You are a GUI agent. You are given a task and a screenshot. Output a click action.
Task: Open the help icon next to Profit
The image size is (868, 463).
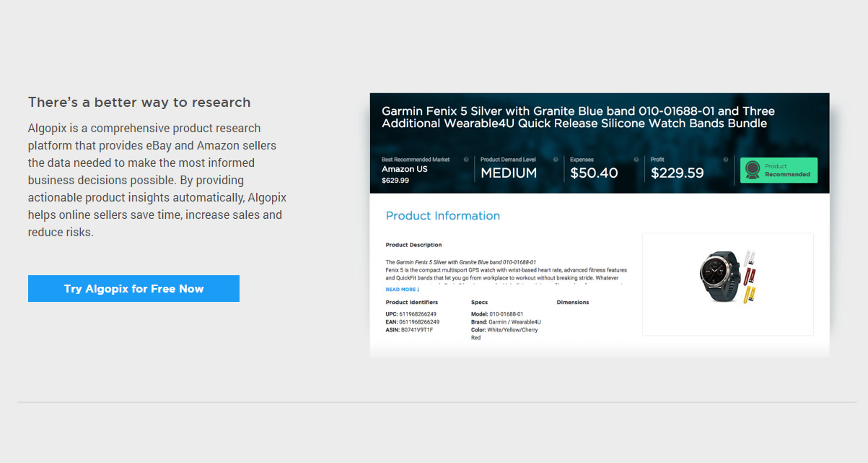click(726, 160)
